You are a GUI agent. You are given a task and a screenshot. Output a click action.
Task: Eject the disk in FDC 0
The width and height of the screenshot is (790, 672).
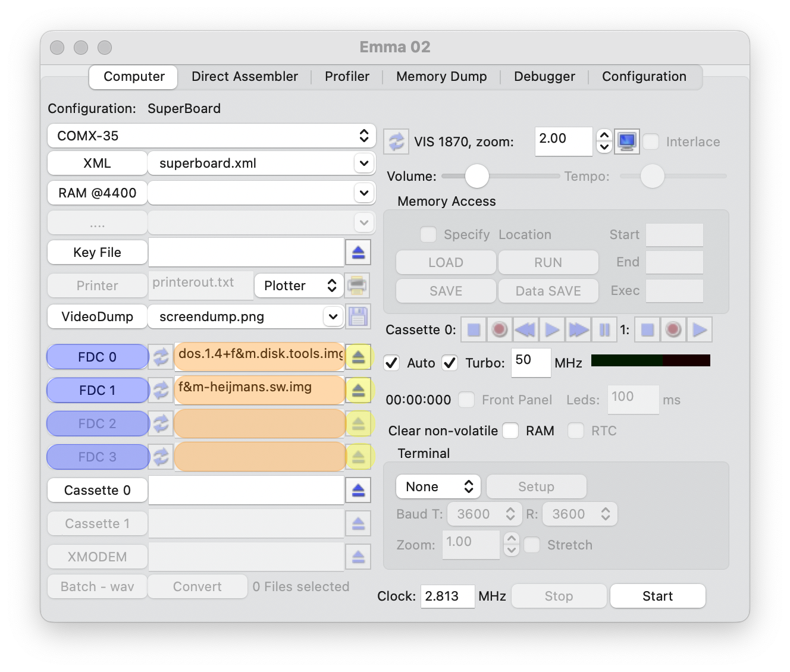pyautogui.click(x=358, y=357)
